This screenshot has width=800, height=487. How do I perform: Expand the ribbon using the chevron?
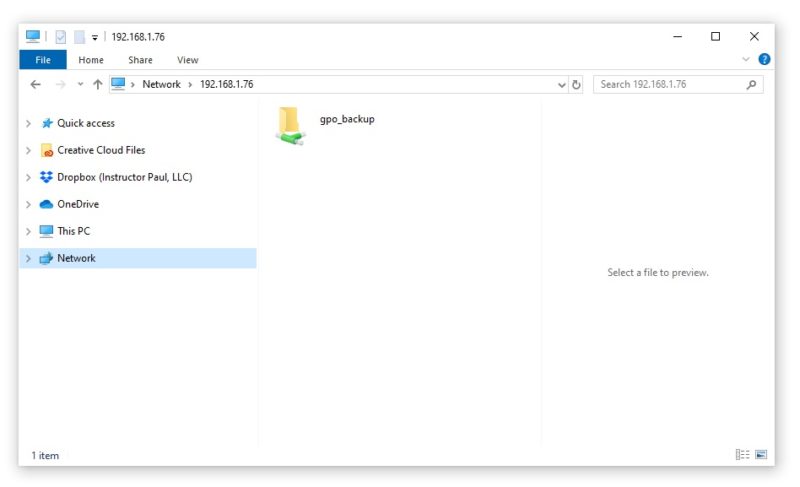pos(746,60)
